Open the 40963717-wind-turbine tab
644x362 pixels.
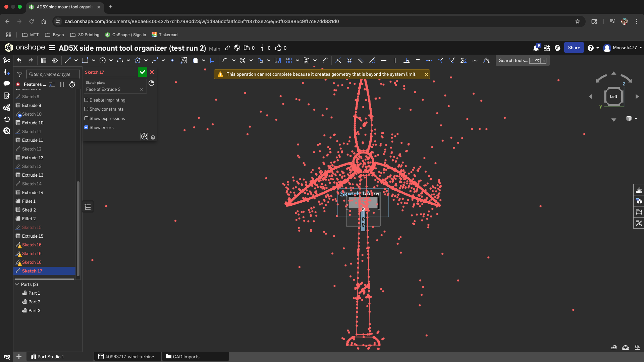[128, 357]
